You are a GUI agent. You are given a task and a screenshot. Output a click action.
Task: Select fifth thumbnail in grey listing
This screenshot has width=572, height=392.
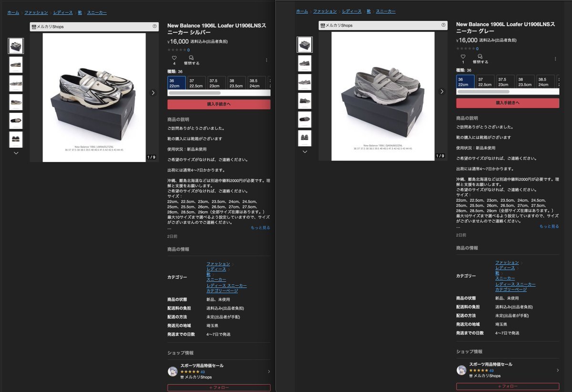tap(305, 120)
